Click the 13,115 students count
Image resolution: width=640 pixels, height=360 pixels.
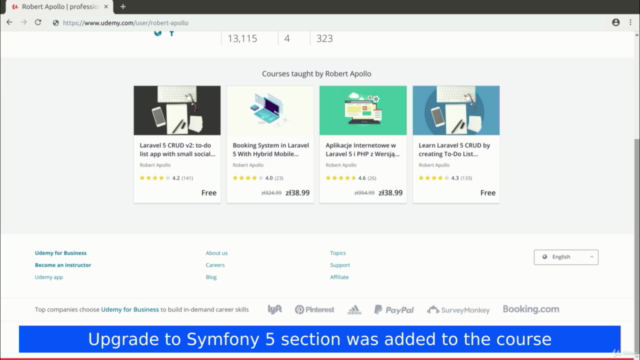[x=242, y=38]
